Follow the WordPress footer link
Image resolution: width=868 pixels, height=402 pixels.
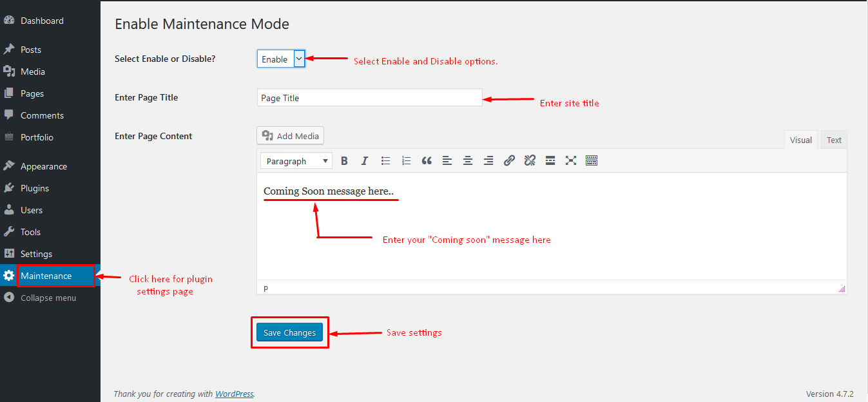[x=234, y=394]
